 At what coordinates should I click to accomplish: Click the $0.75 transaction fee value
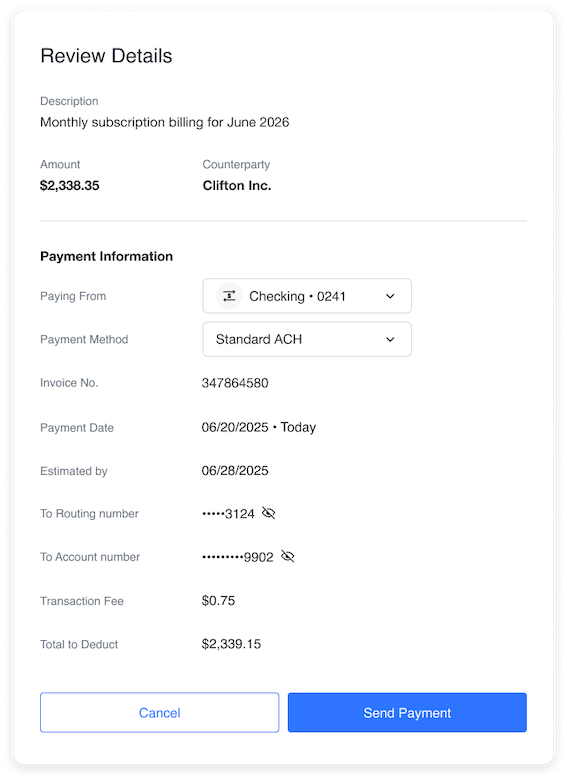(218, 600)
